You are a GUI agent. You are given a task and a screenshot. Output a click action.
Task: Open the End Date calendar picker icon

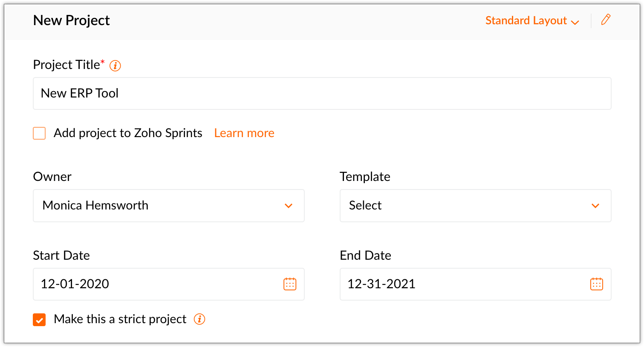pos(597,284)
